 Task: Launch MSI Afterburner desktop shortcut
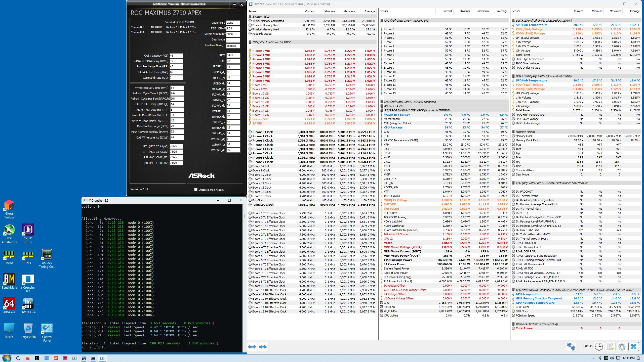click(x=9, y=234)
